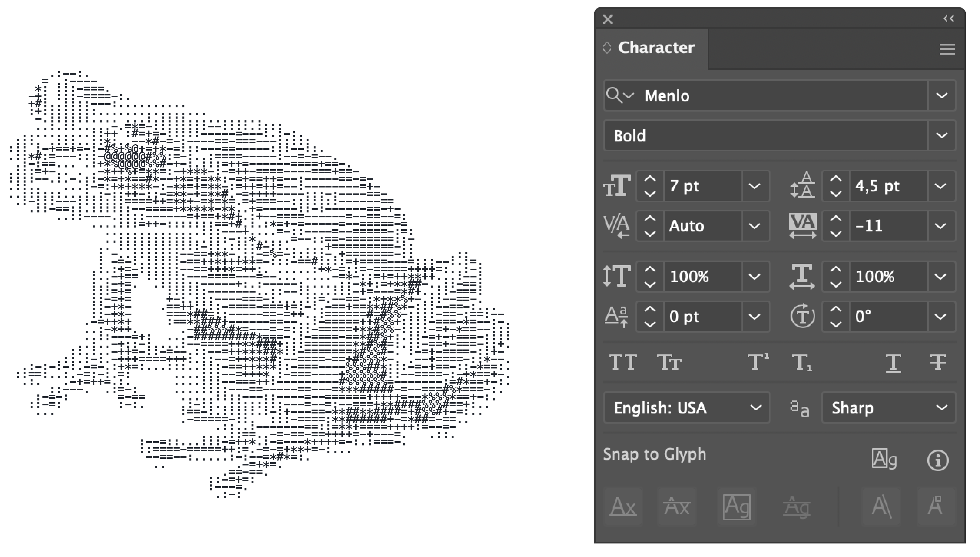980x557 pixels.
Task: Toggle Strikethrough text style
Action: tap(938, 362)
